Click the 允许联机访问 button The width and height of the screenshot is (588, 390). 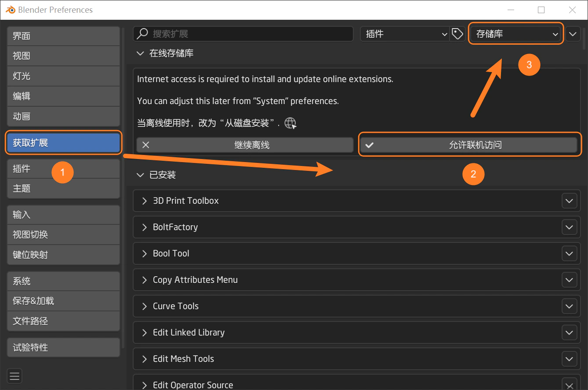point(468,145)
